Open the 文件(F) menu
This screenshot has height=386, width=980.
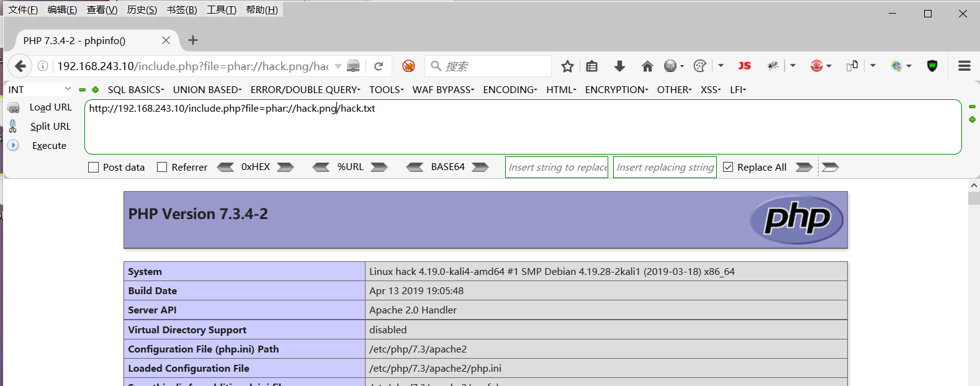point(23,10)
